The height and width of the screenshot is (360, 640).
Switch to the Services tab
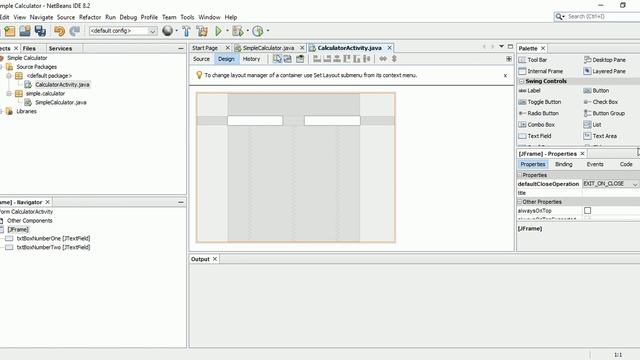point(60,48)
